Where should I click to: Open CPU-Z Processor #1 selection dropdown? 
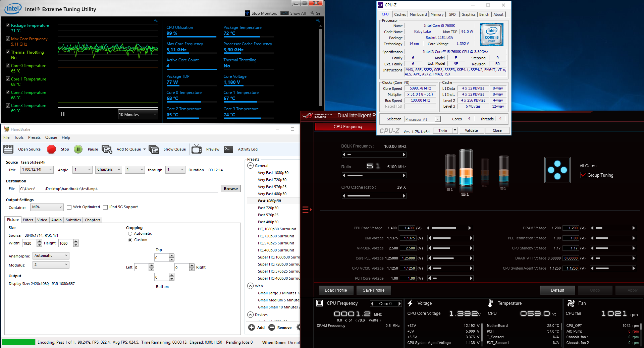point(422,119)
